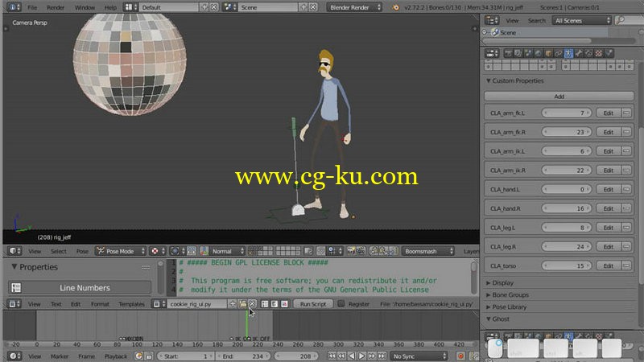Open the File menu
The height and width of the screenshot is (362, 644).
click(x=32, y=7)
